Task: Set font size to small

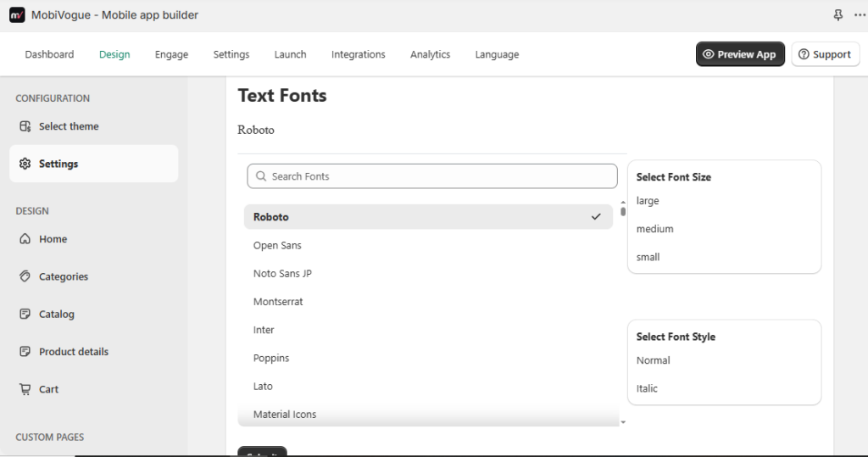Action: (x=648, y=257)
